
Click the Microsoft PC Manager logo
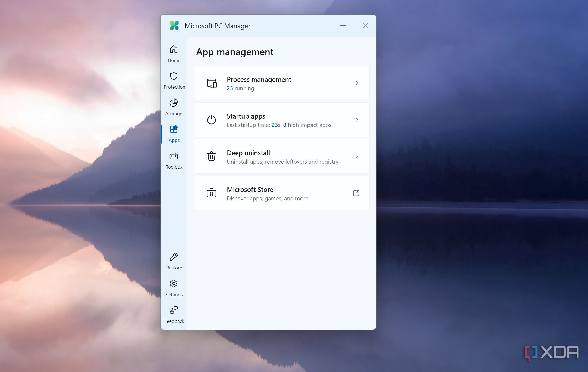(174, 26)
